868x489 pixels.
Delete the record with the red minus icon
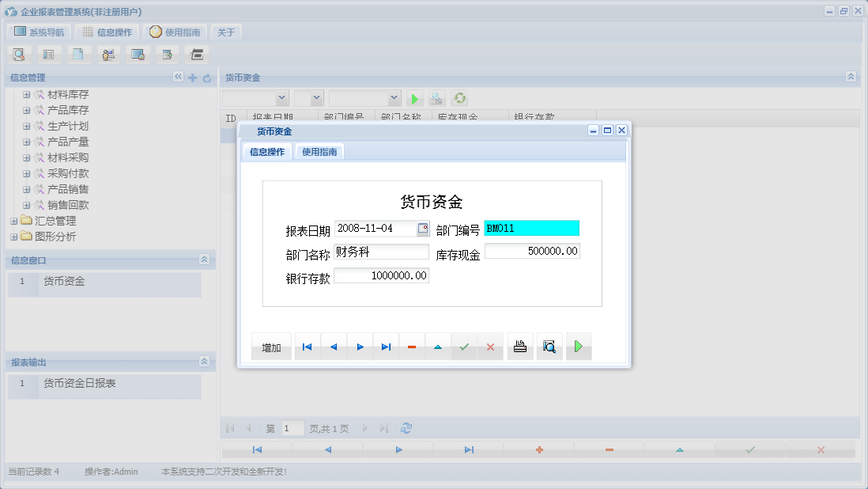(412, 346)
